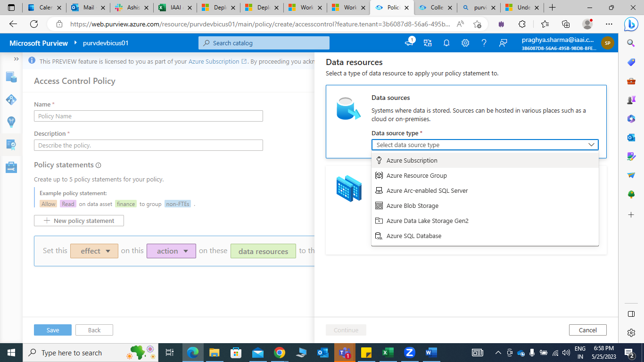
Task: Click the Save button
Action: tap(53, 330)
